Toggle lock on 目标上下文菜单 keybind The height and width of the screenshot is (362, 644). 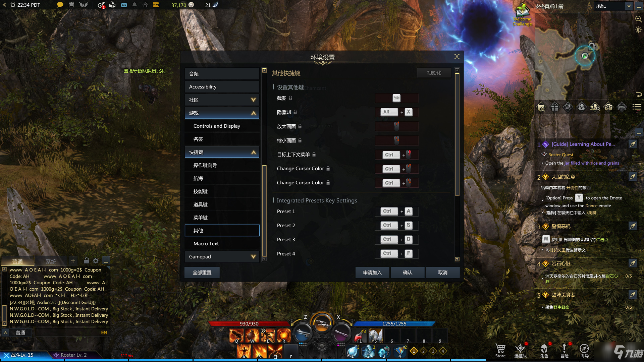pos(314,155)
